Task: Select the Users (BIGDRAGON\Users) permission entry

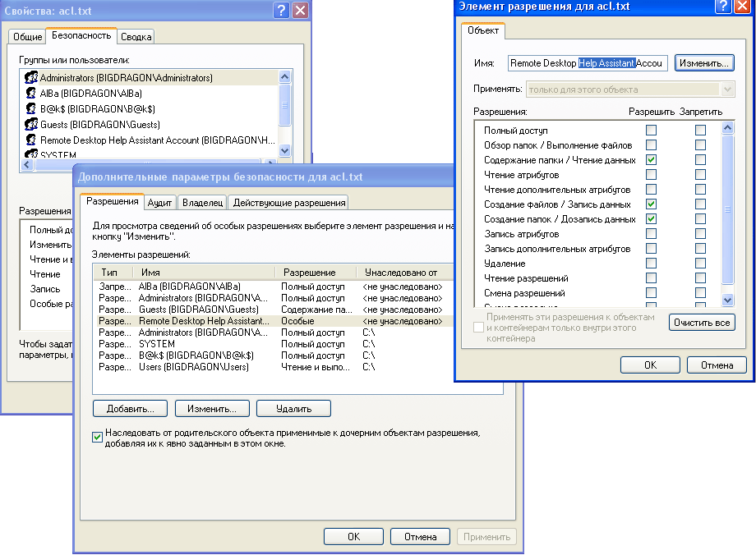Action: click(x=193, y=367)
